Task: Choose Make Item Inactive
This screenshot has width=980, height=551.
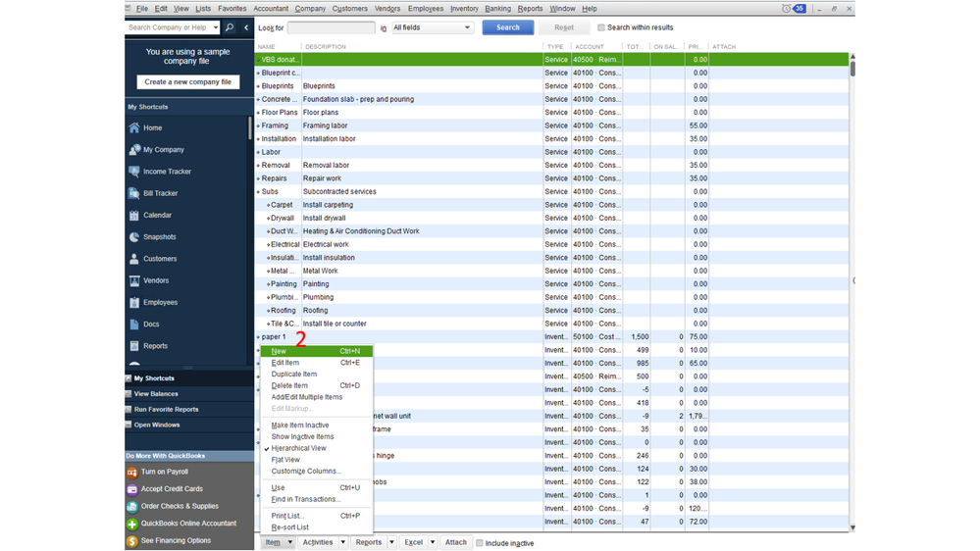Action: (316, 426)
